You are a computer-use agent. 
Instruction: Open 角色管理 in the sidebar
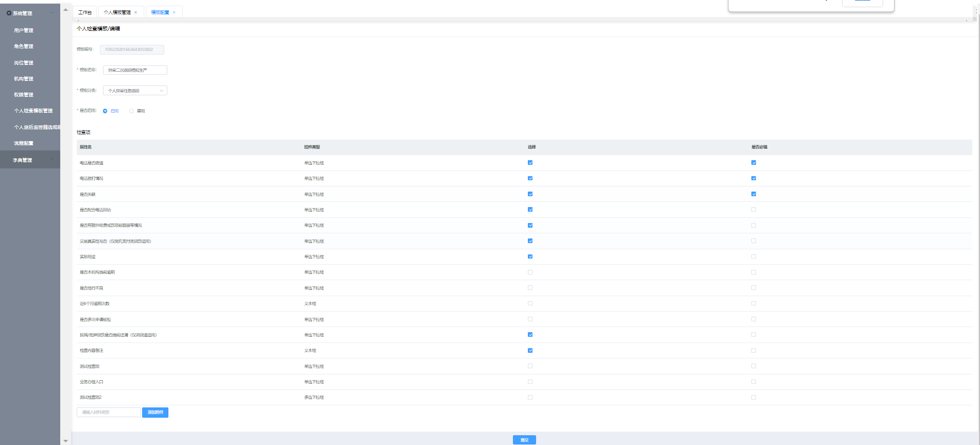pyautogui.click(x=24, y=46)
